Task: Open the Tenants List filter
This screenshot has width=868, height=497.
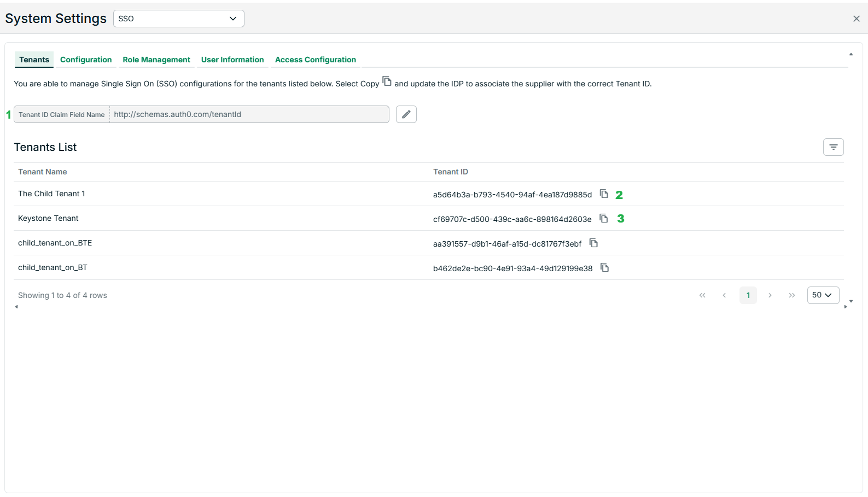Action: (x=834, y=147)
